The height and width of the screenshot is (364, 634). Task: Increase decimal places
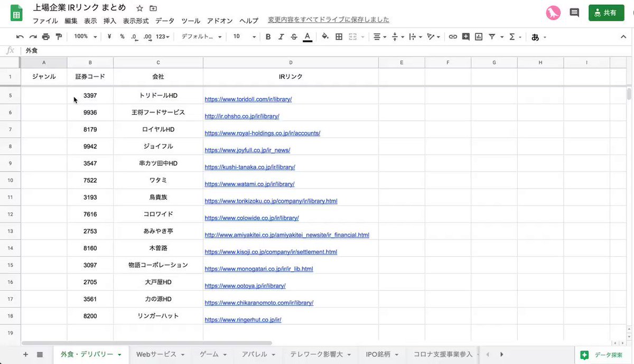(x=147, y=37)
